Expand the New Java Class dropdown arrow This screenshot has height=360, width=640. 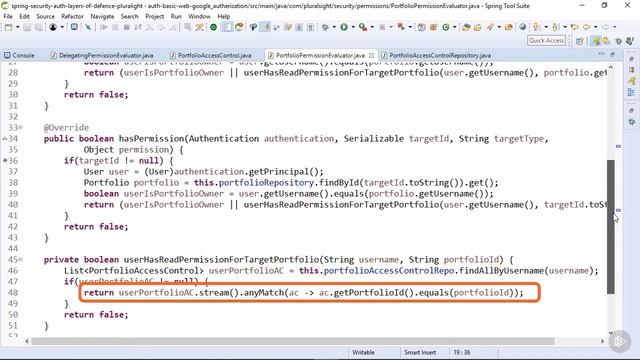(454, 27)
